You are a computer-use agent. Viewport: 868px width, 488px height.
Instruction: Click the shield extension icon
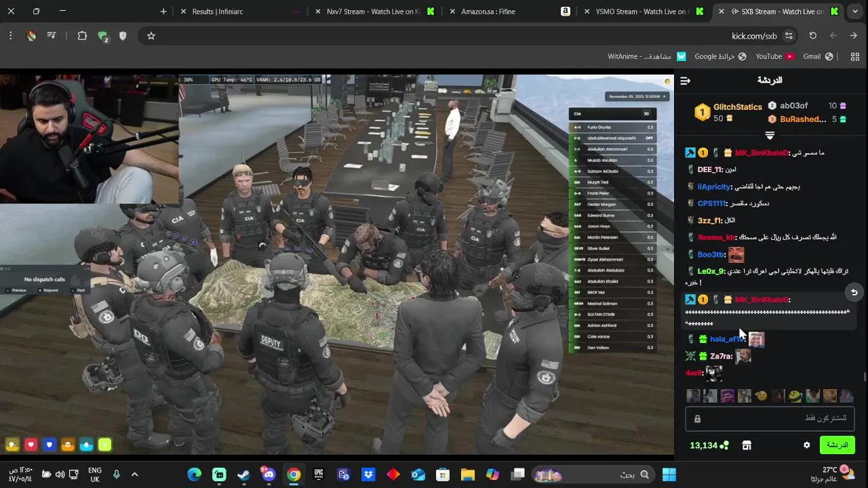tap(123, 36)
